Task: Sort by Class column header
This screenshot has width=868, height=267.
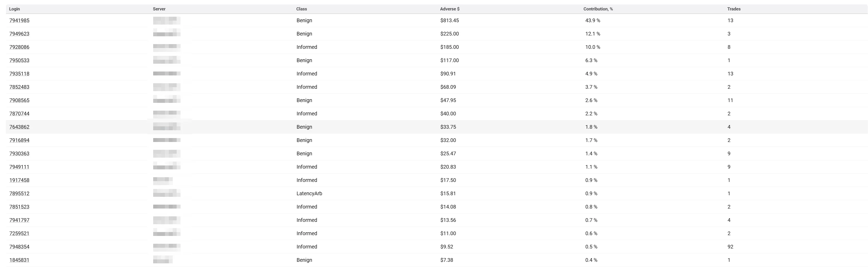Action: 302,9
